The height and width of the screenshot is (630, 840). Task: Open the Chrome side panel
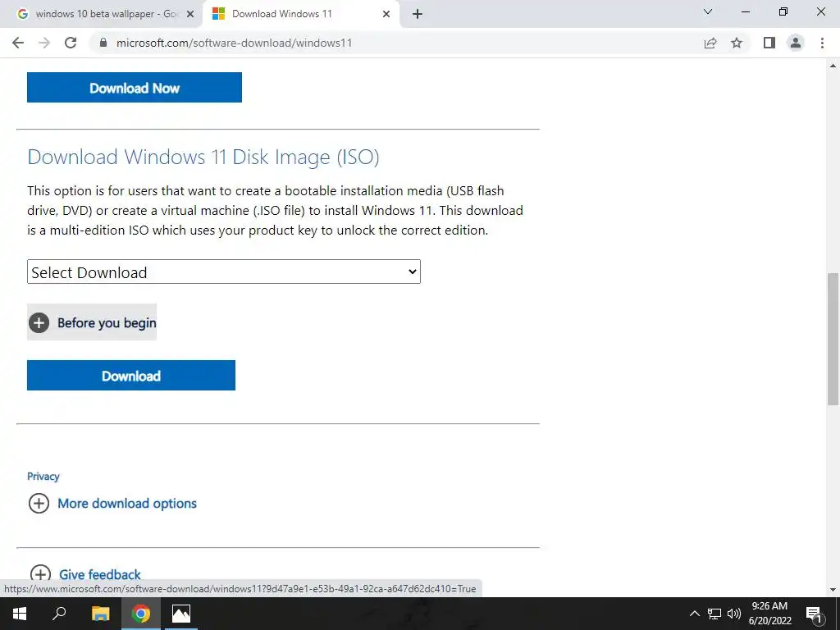769,43
